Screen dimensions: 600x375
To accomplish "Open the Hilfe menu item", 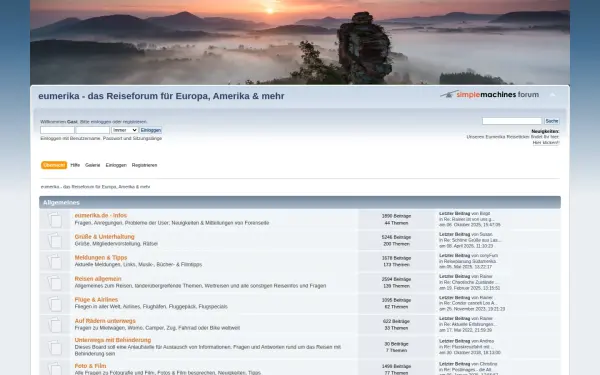I will pos(75,165).
